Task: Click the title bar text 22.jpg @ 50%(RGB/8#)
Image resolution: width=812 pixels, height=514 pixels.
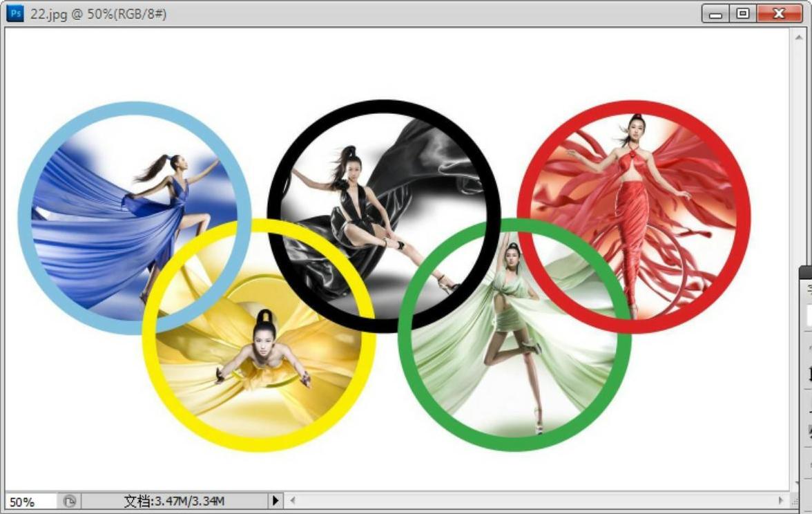Action: click(x=98, y=14)
